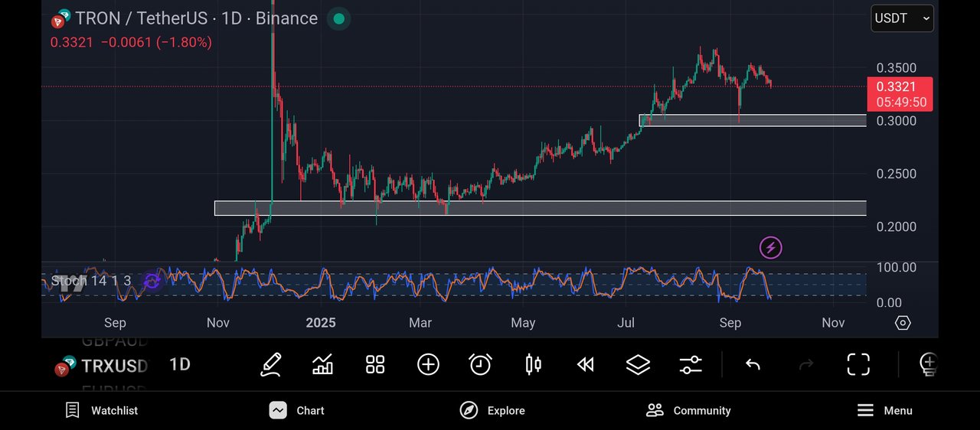Switch to the Chart tab
The height and width of the screenshot is (430, 980).
[297, 411]
